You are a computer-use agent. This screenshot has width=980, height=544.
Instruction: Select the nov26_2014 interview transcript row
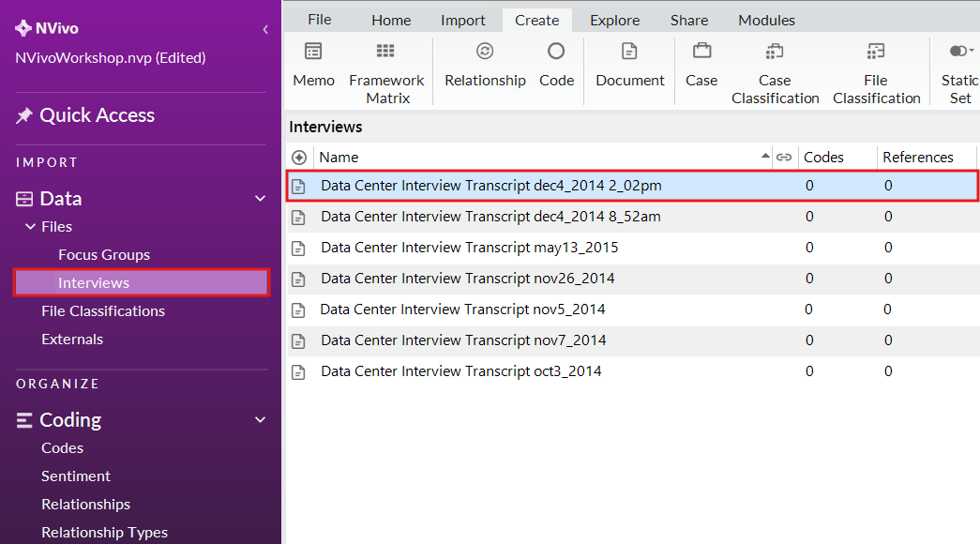point(467,279)
